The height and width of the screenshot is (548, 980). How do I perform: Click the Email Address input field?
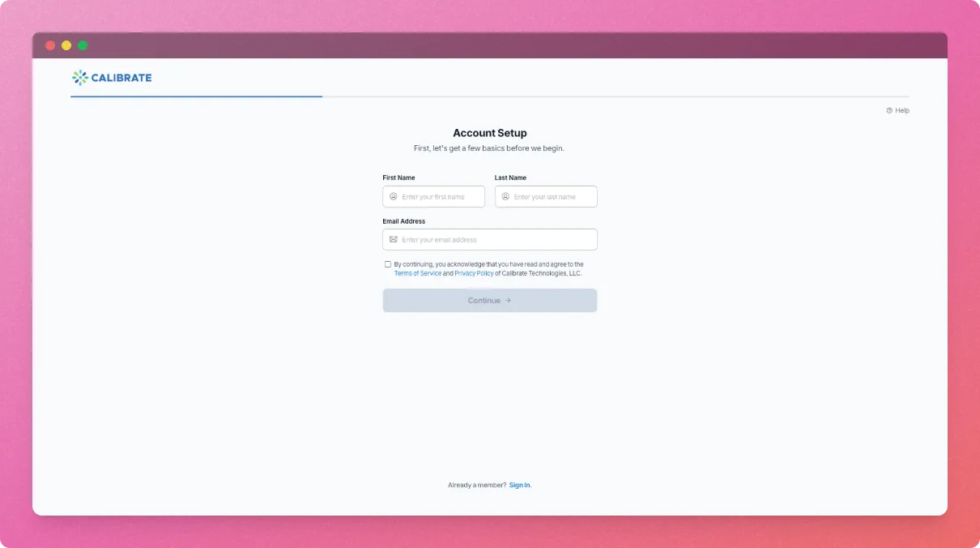pyautogui.click(x=489, y=239)
